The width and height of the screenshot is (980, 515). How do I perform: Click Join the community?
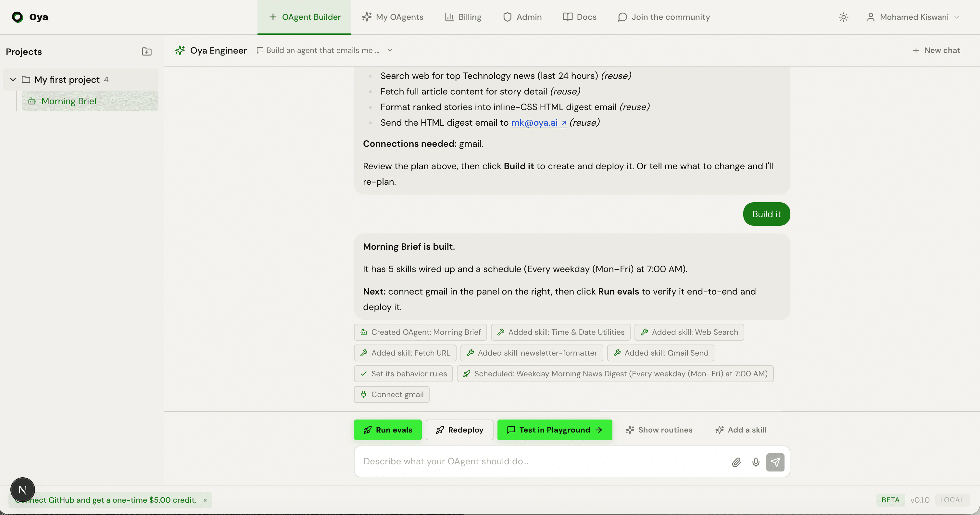664,17
